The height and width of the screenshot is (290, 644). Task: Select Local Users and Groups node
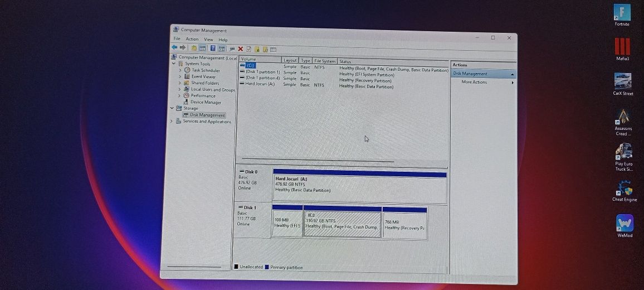tap(209, 90)
